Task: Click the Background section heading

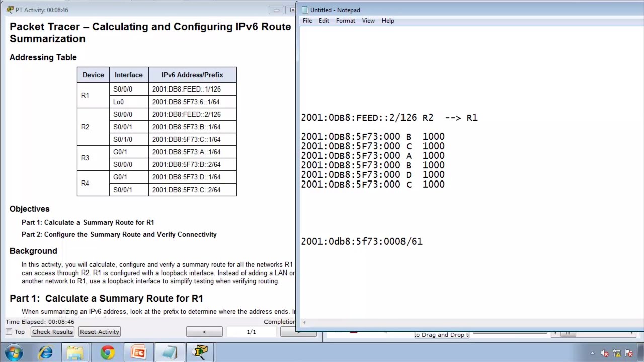Action: click(x=33, y=251)
